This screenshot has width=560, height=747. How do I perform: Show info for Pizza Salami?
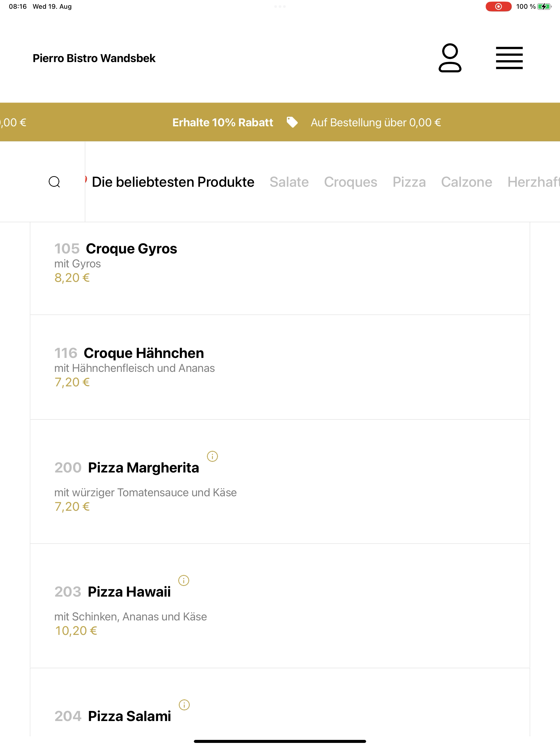184,705
